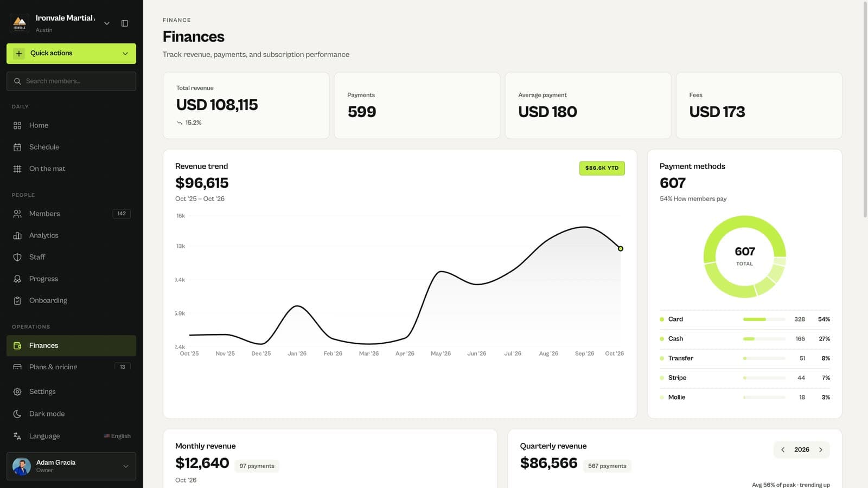
Task: Click the Language translate icon
Action: coord(17,436)
